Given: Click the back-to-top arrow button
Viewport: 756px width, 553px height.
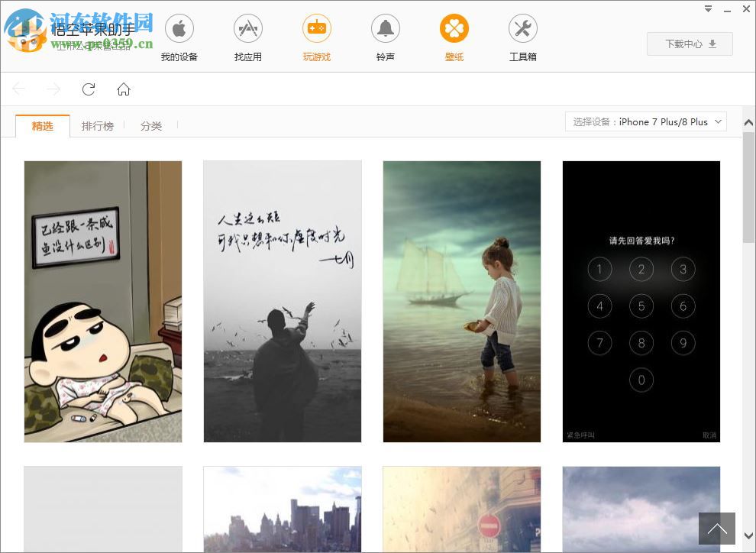Looking at the screenshot, I should pos(717,529).
